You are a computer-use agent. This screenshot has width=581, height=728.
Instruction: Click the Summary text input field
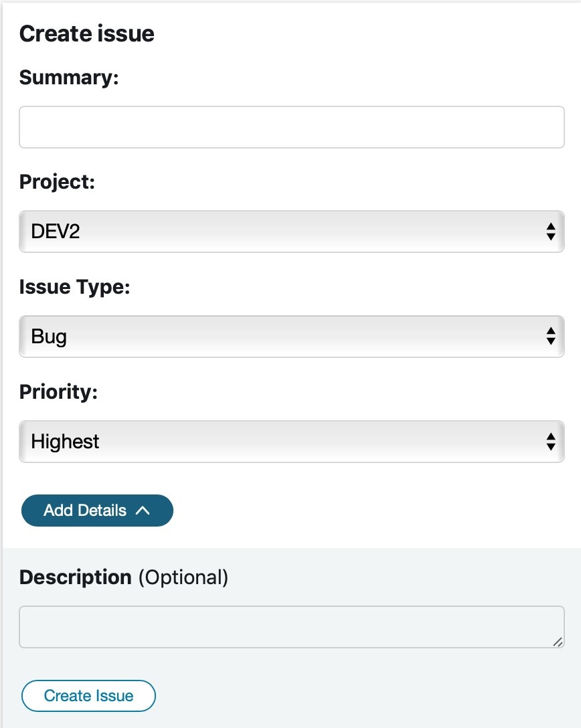(x=291, y=127)
